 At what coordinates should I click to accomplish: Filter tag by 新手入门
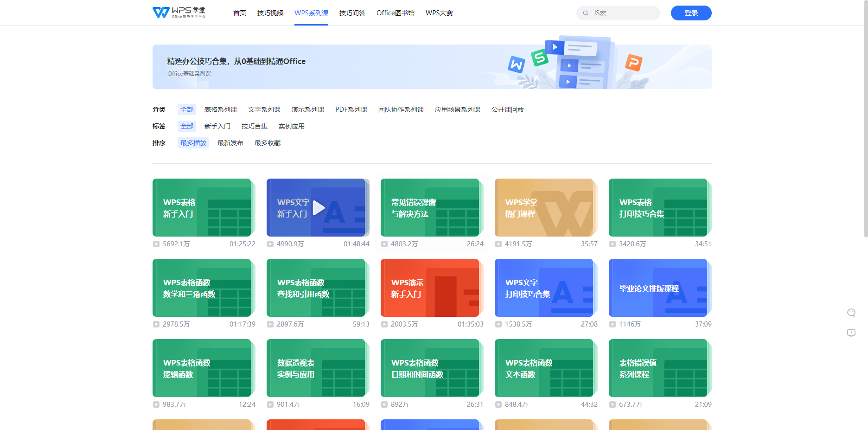(x=217, y=126)
